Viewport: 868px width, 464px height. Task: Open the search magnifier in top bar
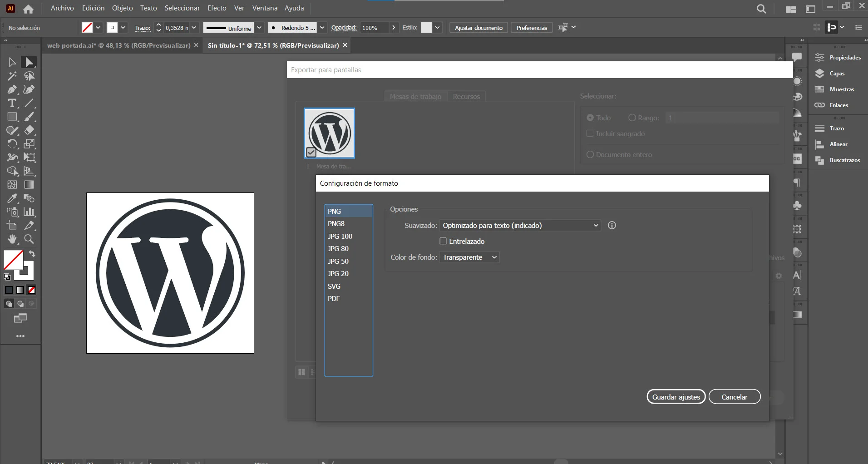[x=761, y=9]
